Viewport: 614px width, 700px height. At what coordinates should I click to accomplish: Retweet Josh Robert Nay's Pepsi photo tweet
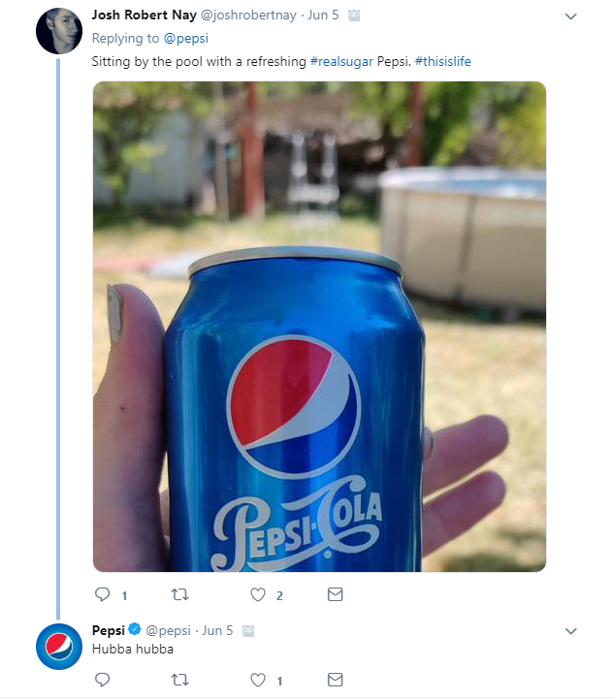[180, 594]
